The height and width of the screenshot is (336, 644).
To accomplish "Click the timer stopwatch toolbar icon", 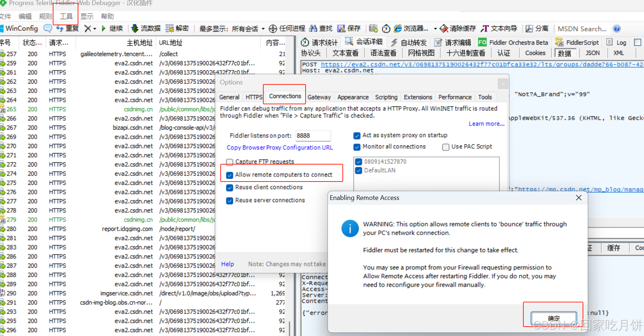I will click(386, 29).
